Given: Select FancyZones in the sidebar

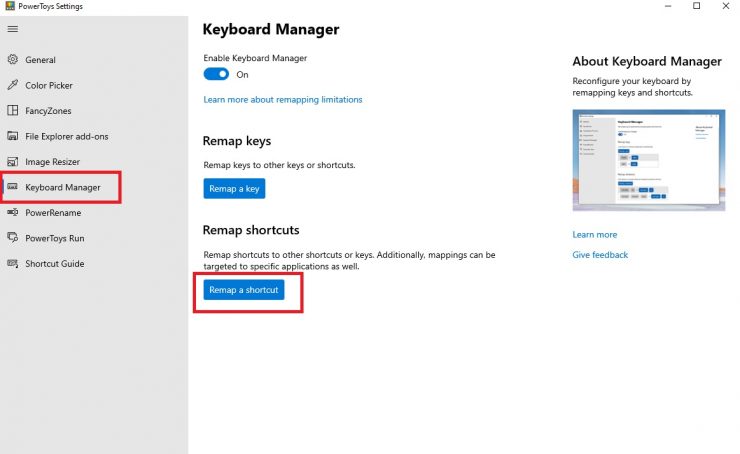Looking at the screenshot, I should (x=48, y=111).
